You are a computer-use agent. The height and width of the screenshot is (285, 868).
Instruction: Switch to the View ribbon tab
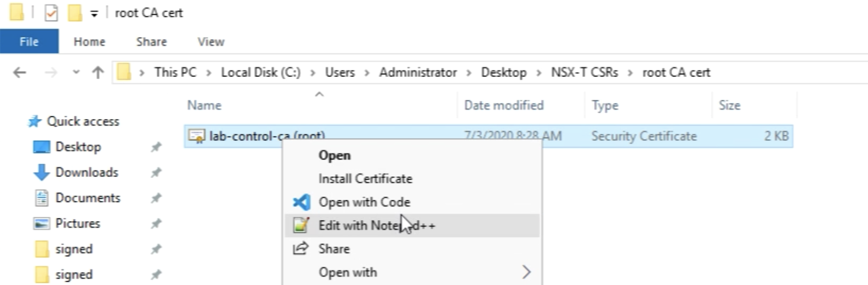click(x=211, y=41)
